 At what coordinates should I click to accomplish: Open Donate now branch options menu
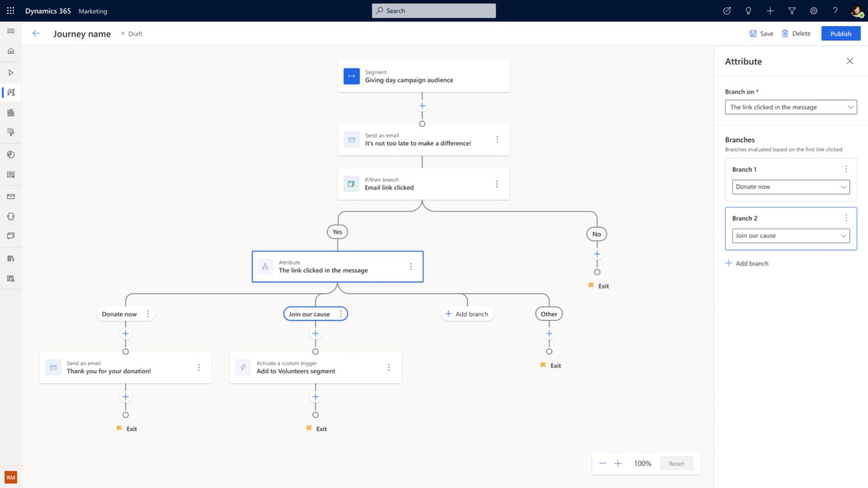(x=148, y=314)
